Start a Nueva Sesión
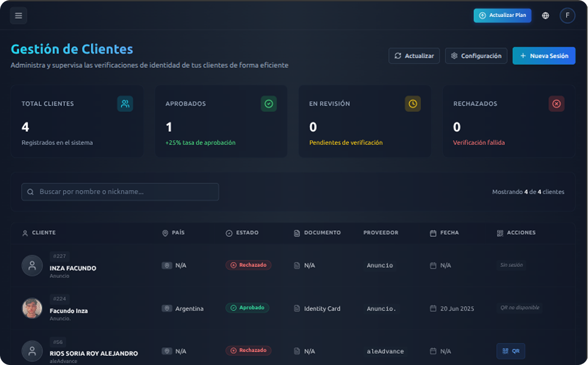Viewport: 588px width, 365px height. click(x=544, y=56)
